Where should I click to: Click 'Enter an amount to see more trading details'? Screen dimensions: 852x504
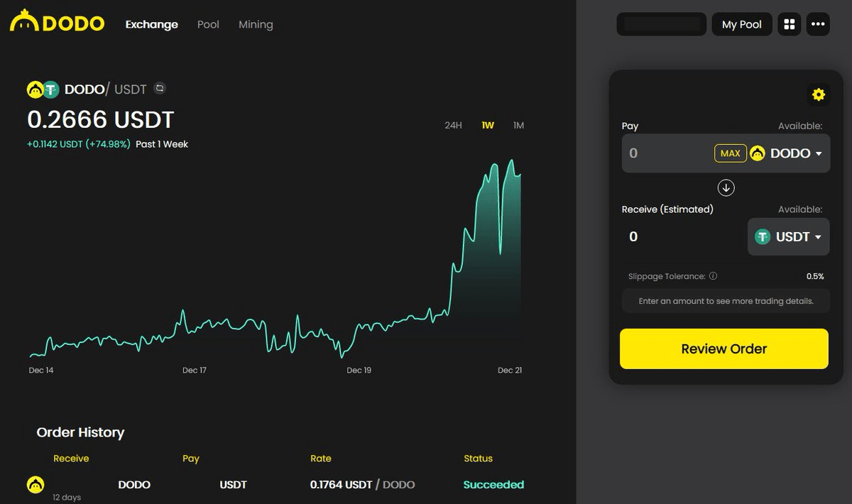[x=726, y=301]
